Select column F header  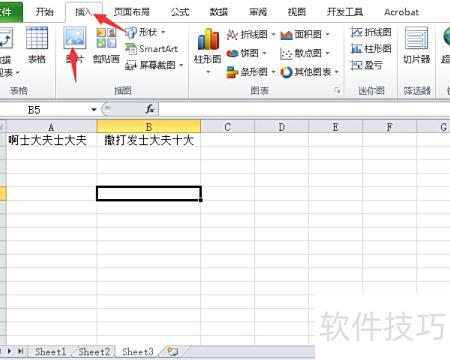point(389,127)
